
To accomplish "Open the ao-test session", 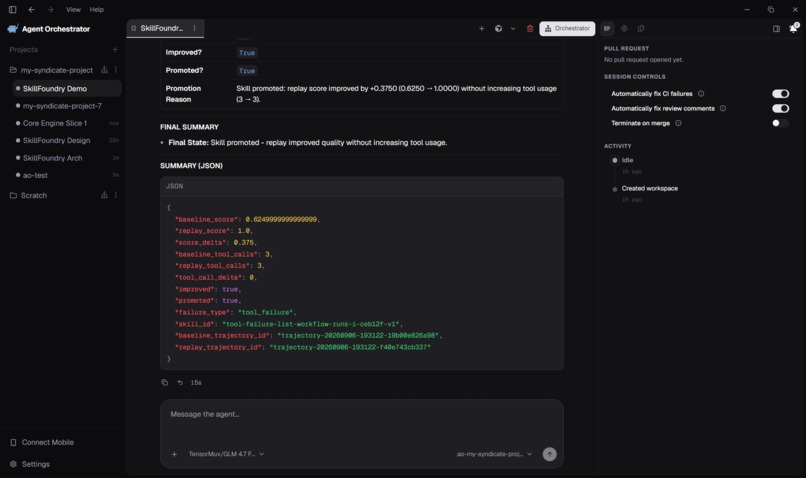I will pos(67,175).
